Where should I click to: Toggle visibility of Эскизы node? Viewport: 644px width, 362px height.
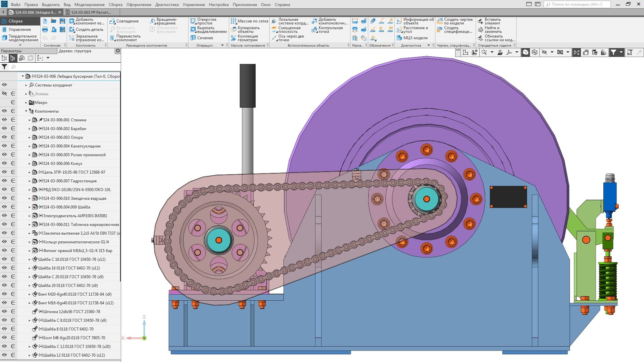tap(4, 94)
